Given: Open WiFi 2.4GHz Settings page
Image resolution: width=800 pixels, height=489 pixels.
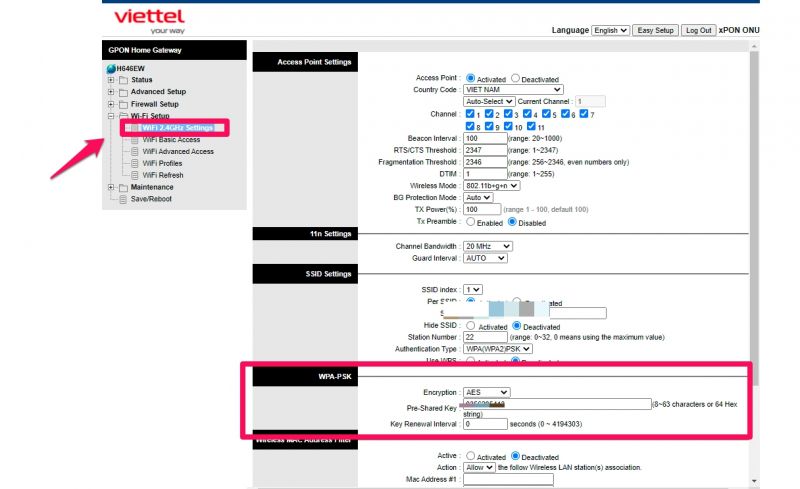Looking at the screenshot, I should pyautogui.click(x=177, y=128).
